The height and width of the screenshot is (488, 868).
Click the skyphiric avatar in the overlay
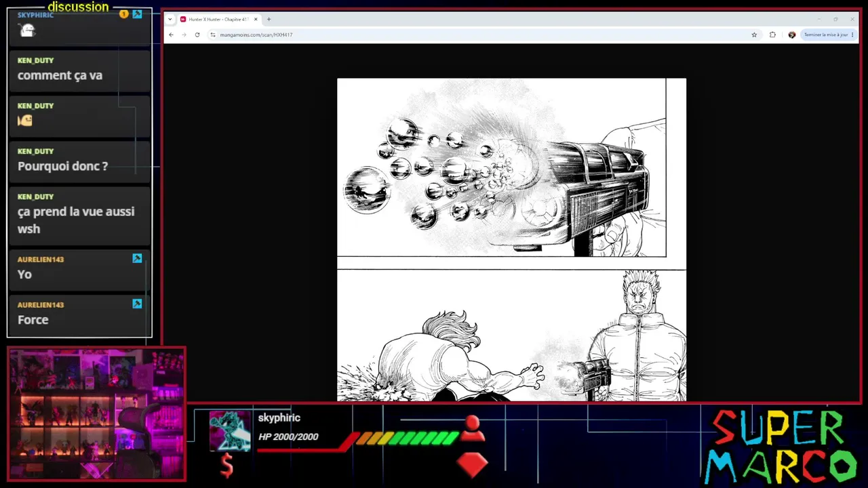pyautogui.click(x=230, y=430)
